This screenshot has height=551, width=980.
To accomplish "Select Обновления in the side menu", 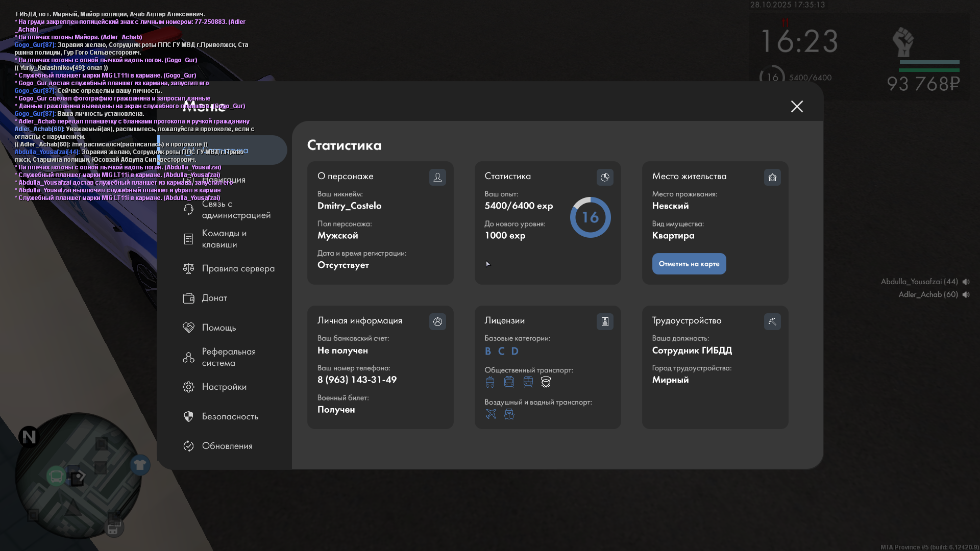I will coord(227,446).
